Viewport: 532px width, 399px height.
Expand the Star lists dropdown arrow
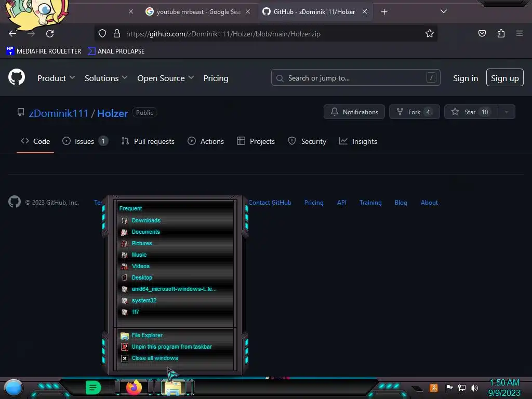tap(507, 112)
